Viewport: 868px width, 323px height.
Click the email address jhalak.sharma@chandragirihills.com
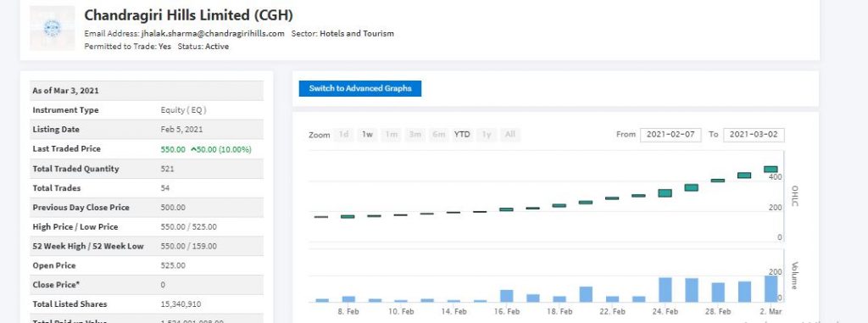coord(213,33)
